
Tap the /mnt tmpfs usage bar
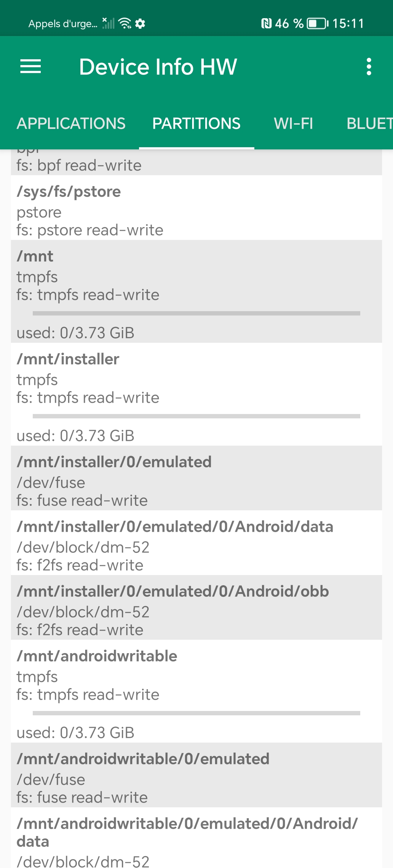196,313
